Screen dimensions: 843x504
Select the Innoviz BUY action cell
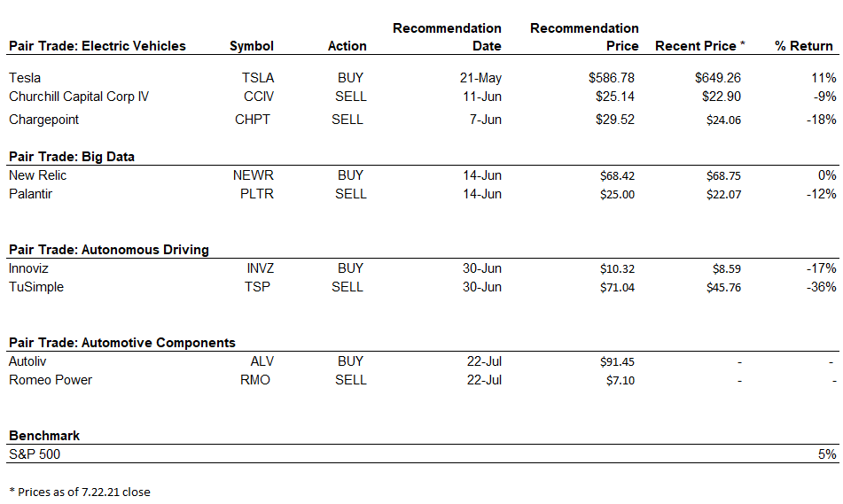(x=350, y=268)
